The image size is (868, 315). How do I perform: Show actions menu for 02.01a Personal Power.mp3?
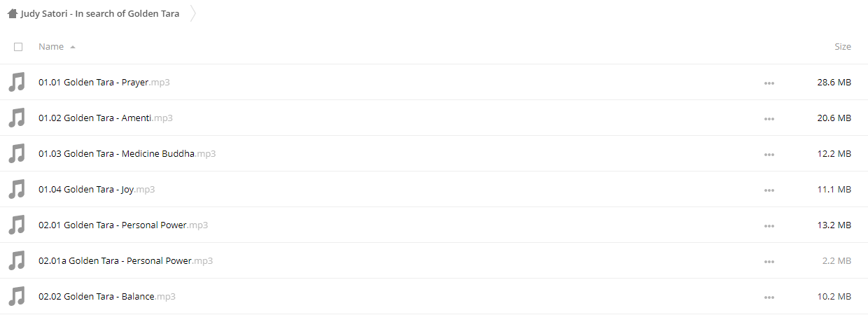(x=769, y=261)
